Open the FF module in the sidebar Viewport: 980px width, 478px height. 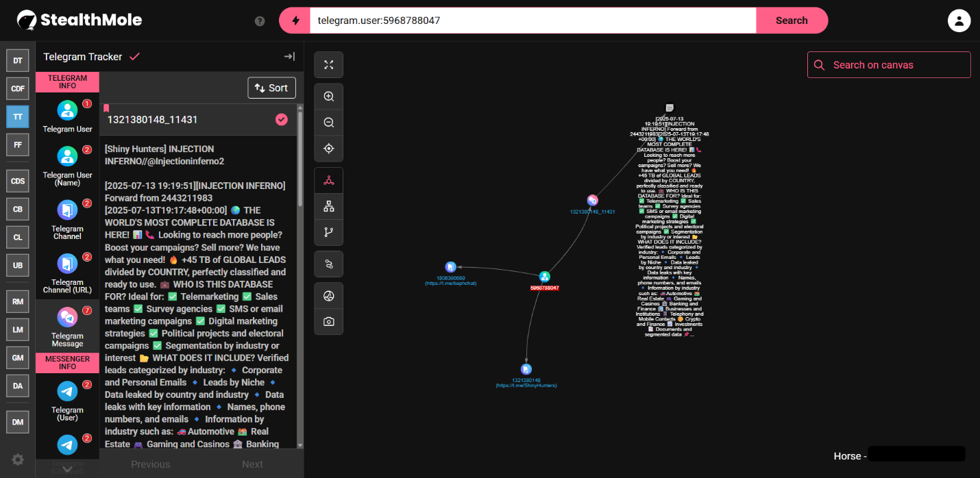coord(18,144)
